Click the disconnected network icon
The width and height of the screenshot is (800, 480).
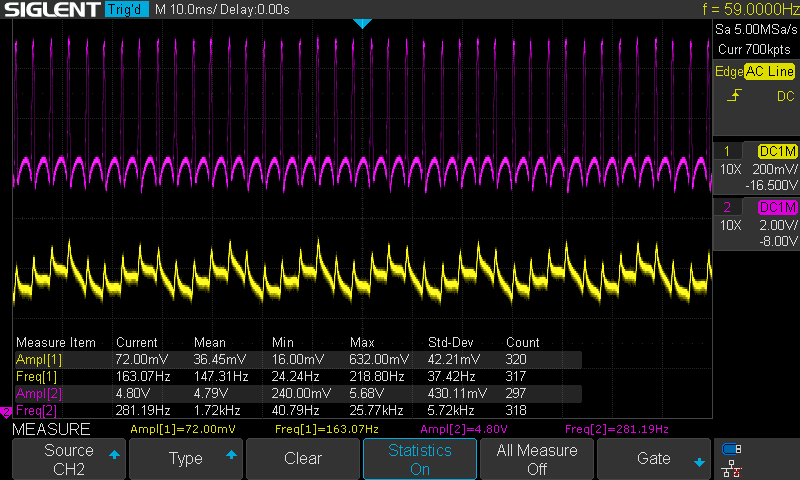point(732,467)
